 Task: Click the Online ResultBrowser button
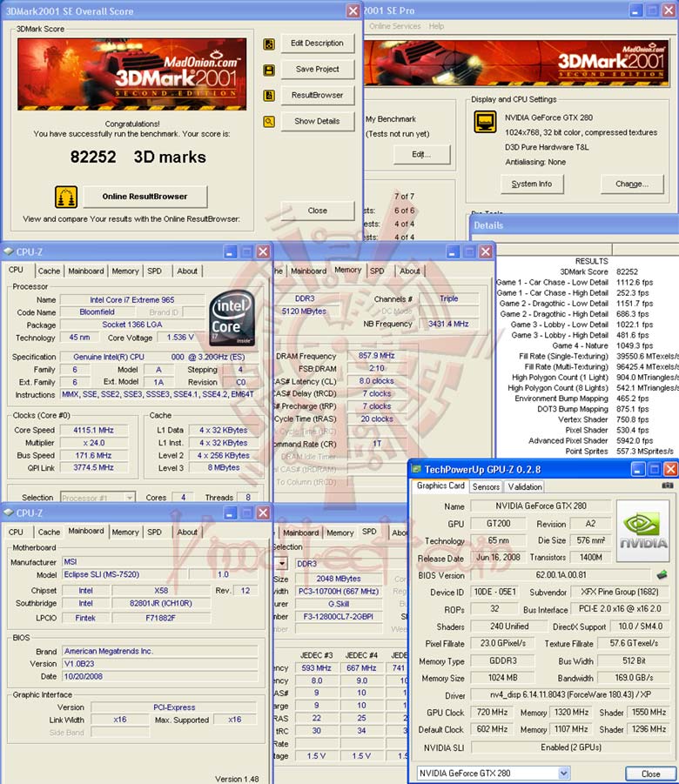tap(145, 197)
